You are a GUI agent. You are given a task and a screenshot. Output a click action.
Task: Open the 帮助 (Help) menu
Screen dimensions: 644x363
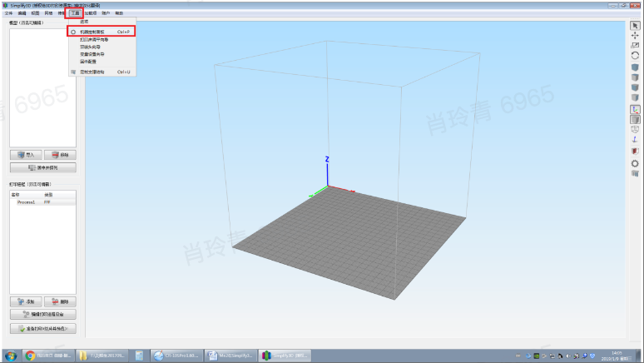pos(119,13)
